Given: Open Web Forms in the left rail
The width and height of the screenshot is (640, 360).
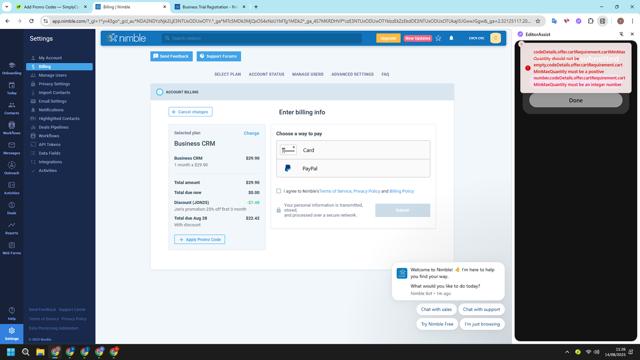Looking at the screenshot, I should tap(11, 248).
